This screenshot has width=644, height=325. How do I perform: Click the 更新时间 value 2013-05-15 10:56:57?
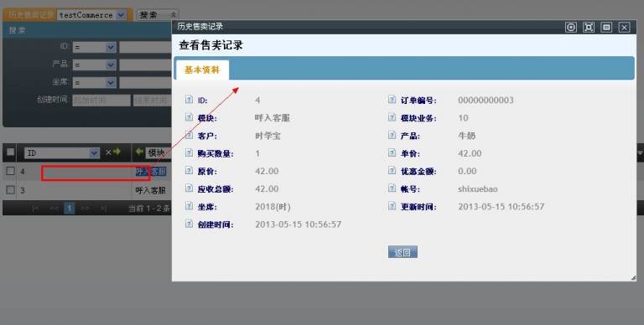[501, 206]
